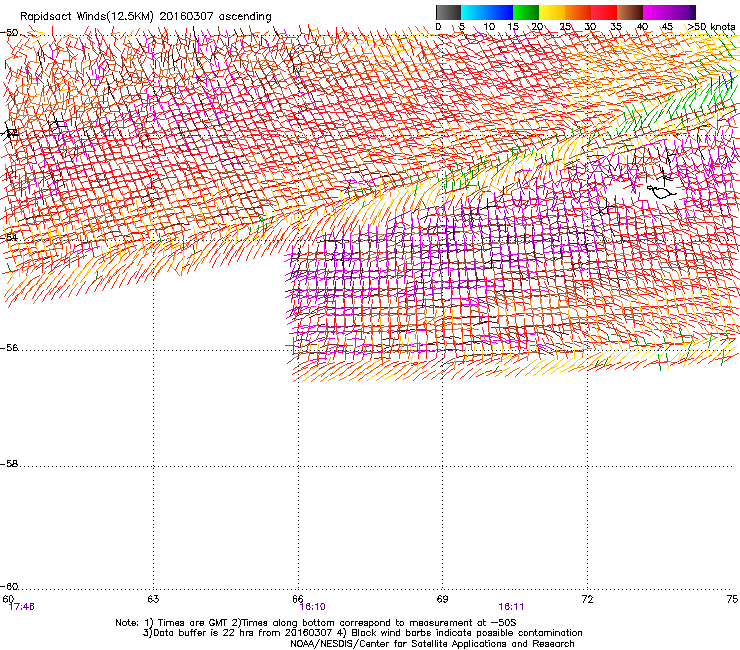The image size is (740, 650).
Task: Click the 'Rapidscat Winds(12.5KM) 20160307 ascending' title
Action: 146,17
